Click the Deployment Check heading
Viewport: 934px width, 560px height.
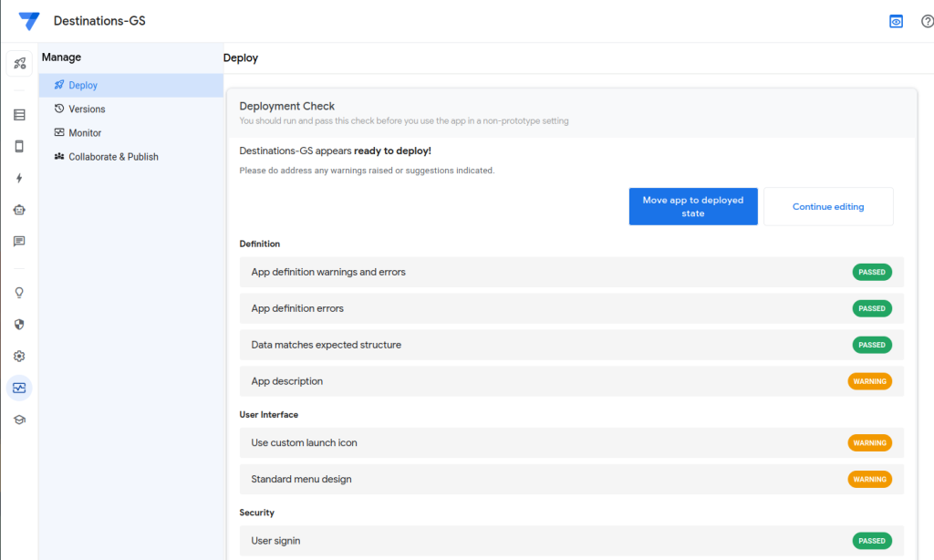286,106
